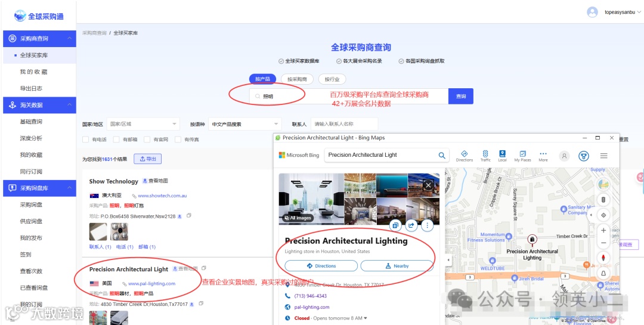Click the Bing Maps search magnifier icon
Screen dimensions: 644x325
coord(441,155)
